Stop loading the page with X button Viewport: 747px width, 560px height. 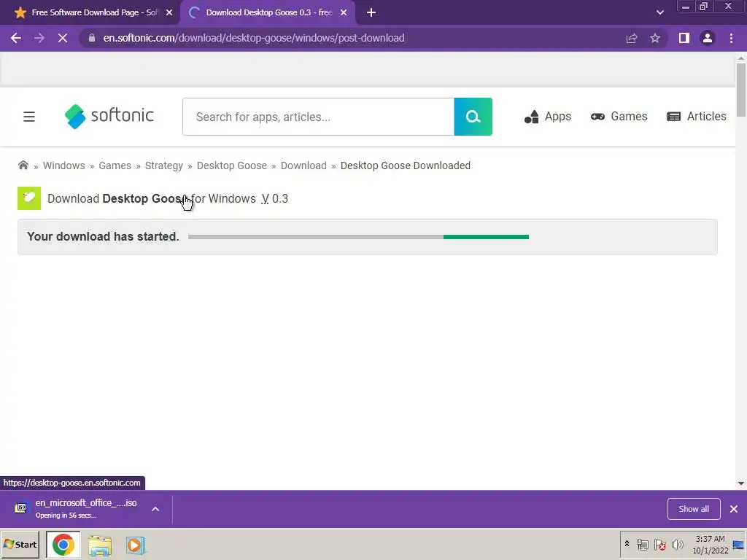click(63, 38)
